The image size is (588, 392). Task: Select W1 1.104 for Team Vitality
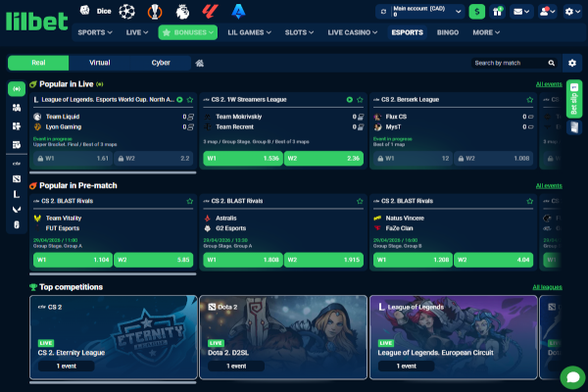tap(73, 260)
